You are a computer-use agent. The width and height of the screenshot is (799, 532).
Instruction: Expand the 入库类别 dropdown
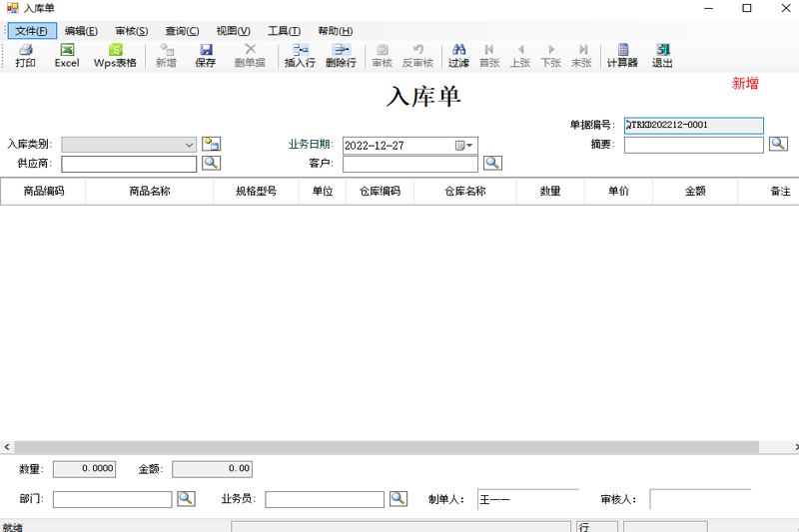(189, 145)
